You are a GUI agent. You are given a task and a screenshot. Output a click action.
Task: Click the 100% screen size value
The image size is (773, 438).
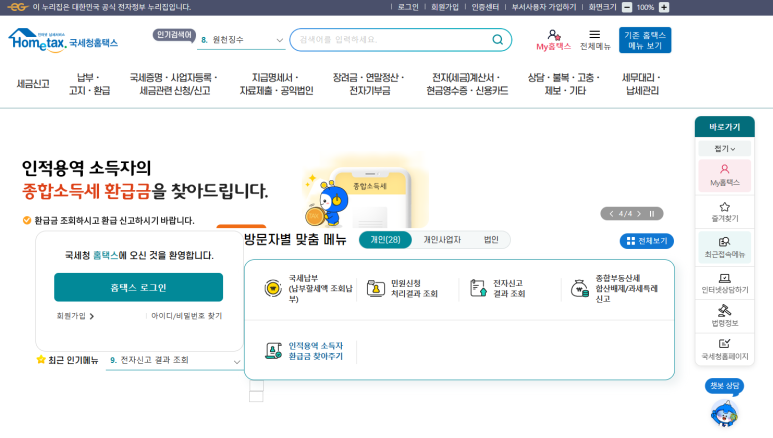pyautogui.click(x=645, y=7)
